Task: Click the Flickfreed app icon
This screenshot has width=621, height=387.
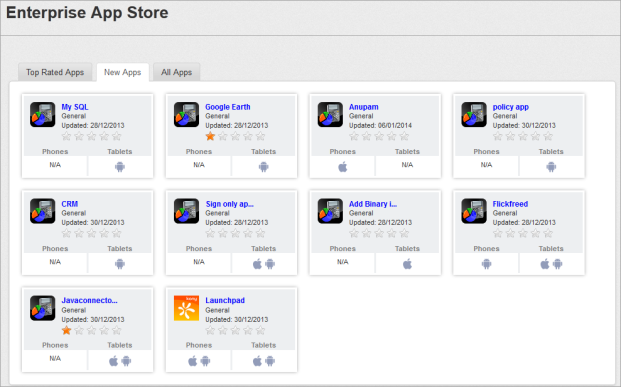Action: (474, 211)
